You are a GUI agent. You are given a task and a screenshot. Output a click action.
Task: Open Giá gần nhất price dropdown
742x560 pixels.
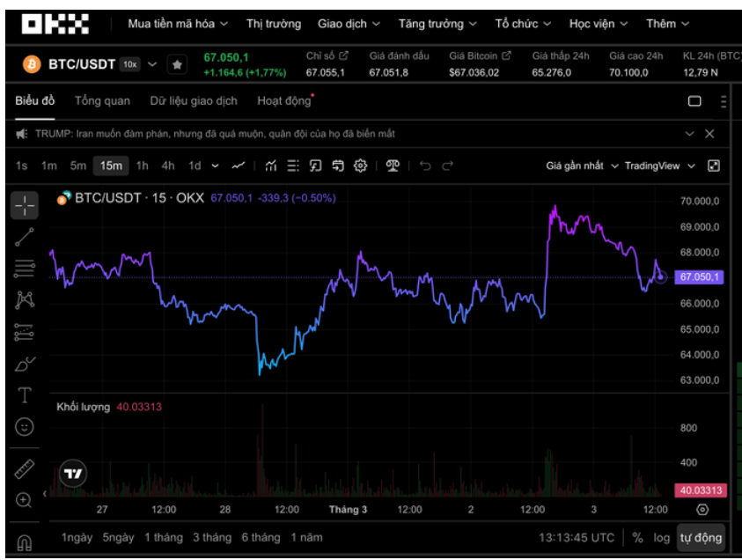point(582,166)
